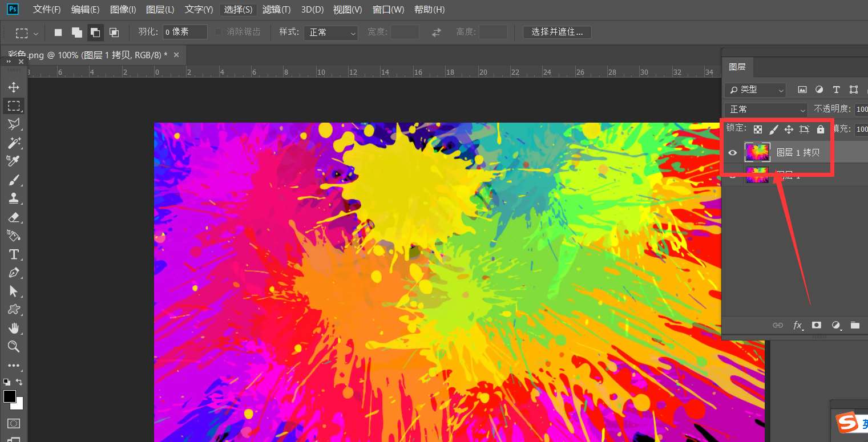Toggle visibility of 图层 1 拷贝 layer
Screen dimensions: 868x442
coord(733,152)
